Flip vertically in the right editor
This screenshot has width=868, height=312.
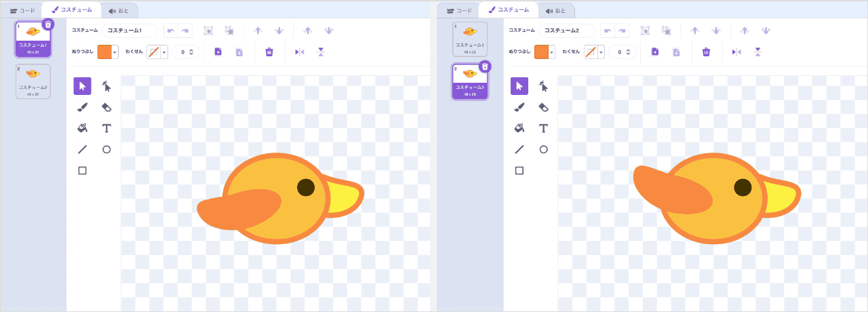pos(757,52)
